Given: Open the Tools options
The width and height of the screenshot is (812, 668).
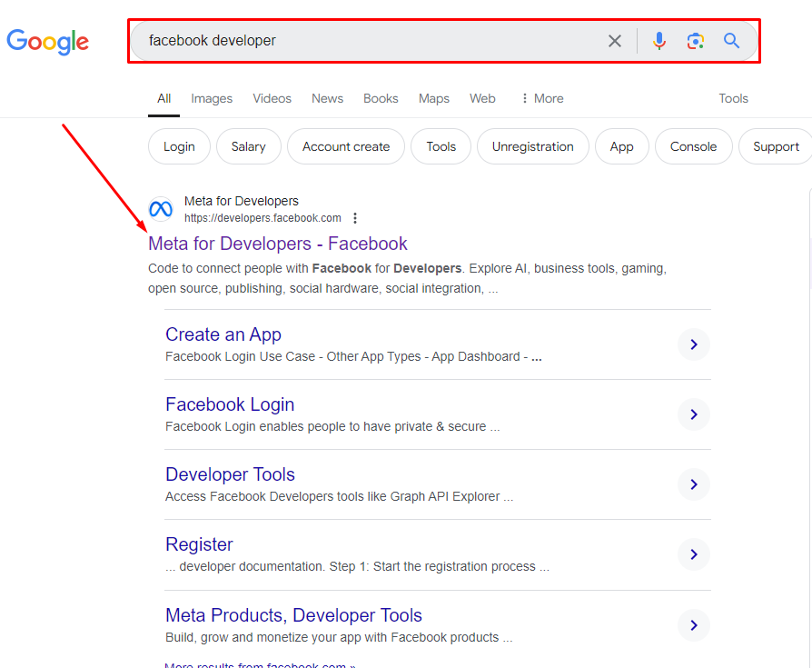Looking at the screenshot, I should [733, 98].
